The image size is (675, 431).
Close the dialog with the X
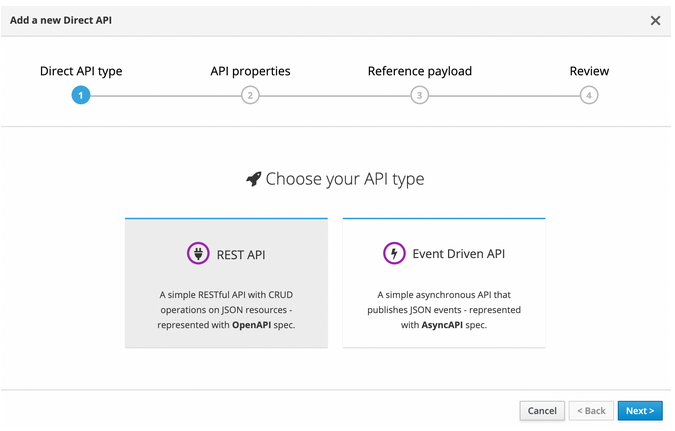tap(655, 20)
